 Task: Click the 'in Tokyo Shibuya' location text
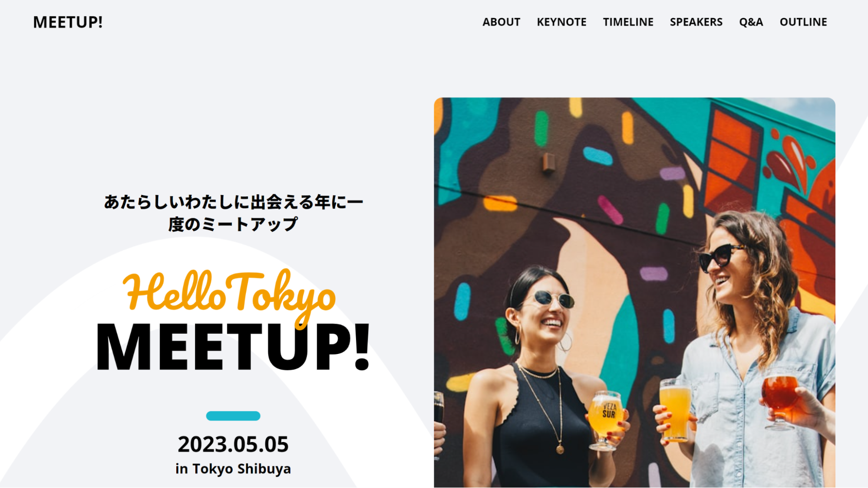[233, 469]
